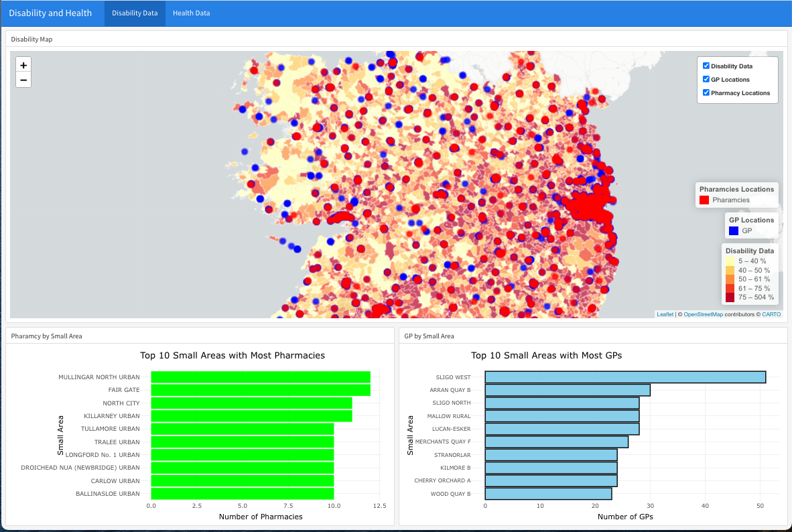792x532 pixels.
Task: Click the Disability and Health navbar title
Action: point(52,12)
